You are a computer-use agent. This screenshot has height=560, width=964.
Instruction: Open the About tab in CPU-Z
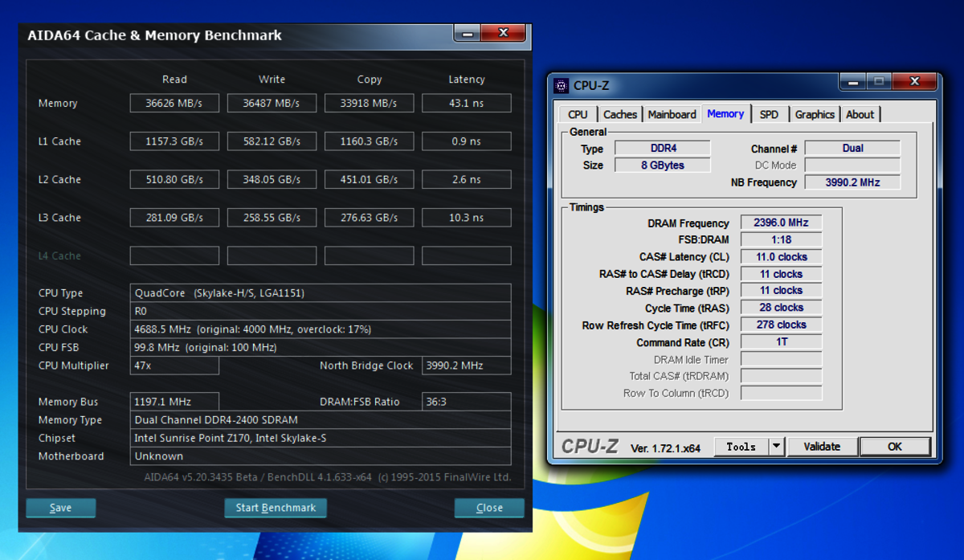860,114
